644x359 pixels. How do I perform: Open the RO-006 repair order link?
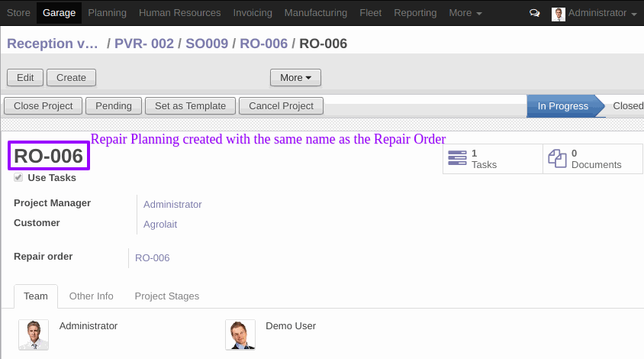153,258
